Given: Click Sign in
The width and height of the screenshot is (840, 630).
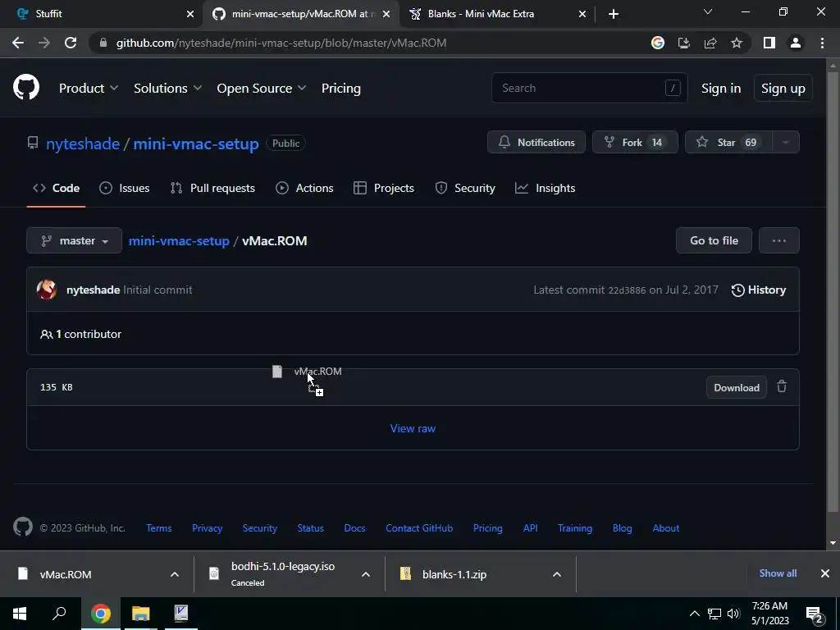Looking at the screenshot, I should [721, 89].
